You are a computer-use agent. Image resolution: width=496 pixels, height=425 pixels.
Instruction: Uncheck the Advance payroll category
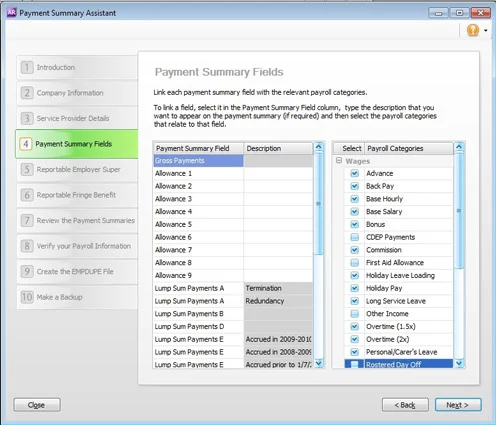(354, 173)
